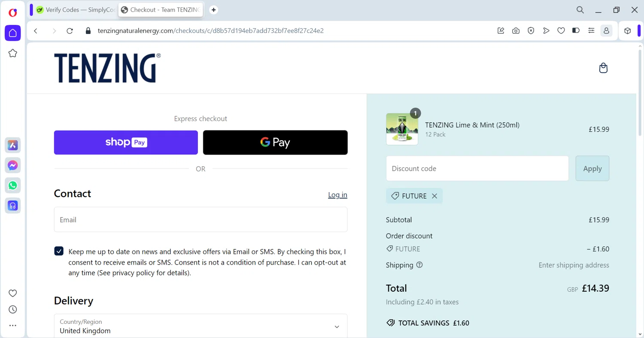Open the sidebar heart pinboards icon

pos(13,293)
